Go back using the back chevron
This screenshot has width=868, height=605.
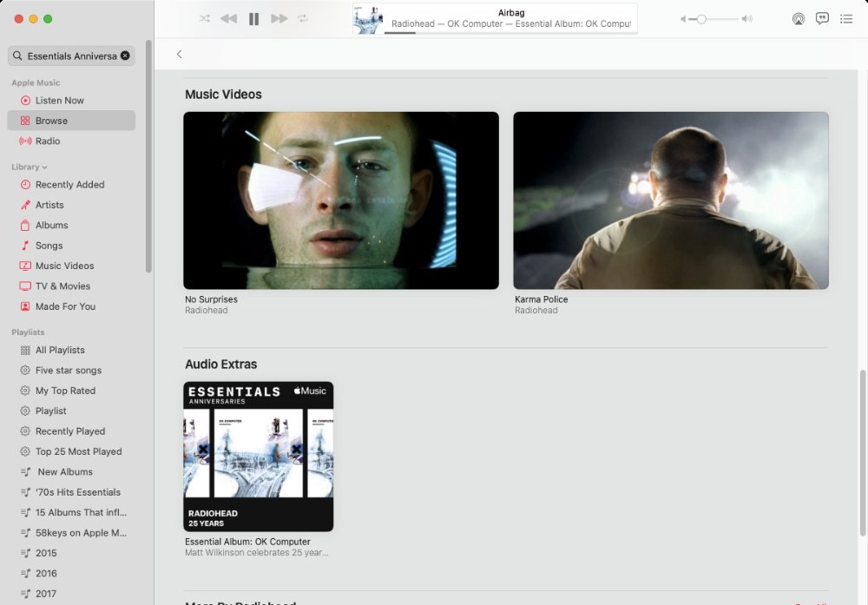click(x=180, y=54)
